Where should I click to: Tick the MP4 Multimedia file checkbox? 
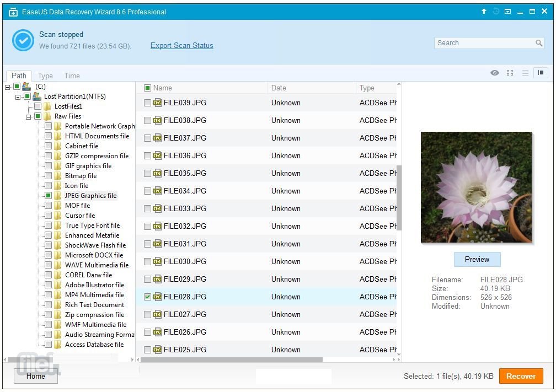49,295
